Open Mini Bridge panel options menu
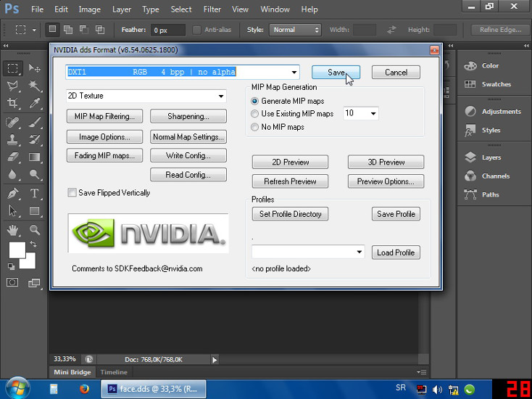 tap(422, 372)
